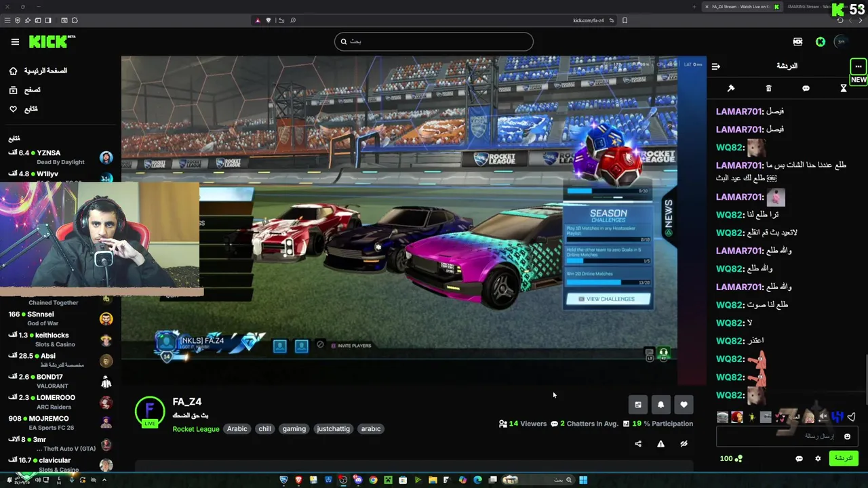The width and height of the screenshot is (868, 488).
Task: Click the green chat send button
Action: pyautogui.click(x=844, y=458)
